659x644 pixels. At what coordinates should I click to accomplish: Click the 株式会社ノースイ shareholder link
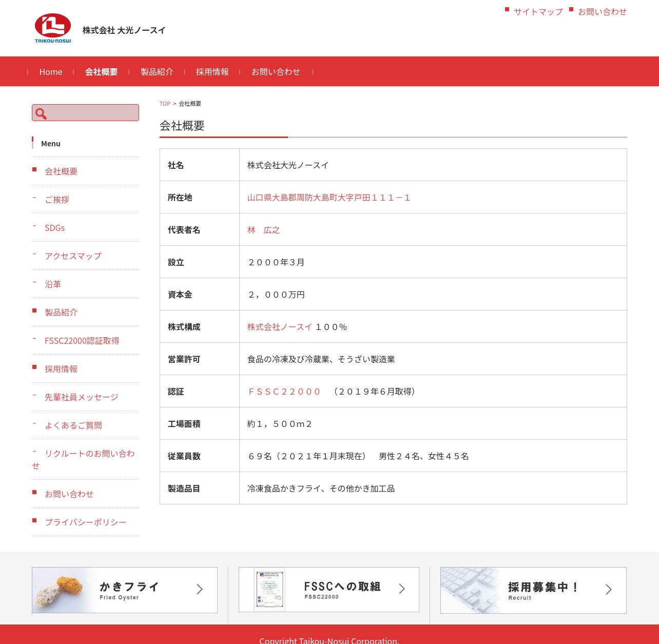pyautogui.click(x=280, y=327)
